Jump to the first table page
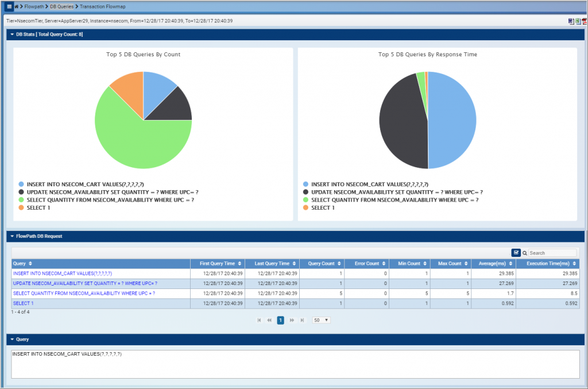588x389 pixels. [x=259, y=320]
